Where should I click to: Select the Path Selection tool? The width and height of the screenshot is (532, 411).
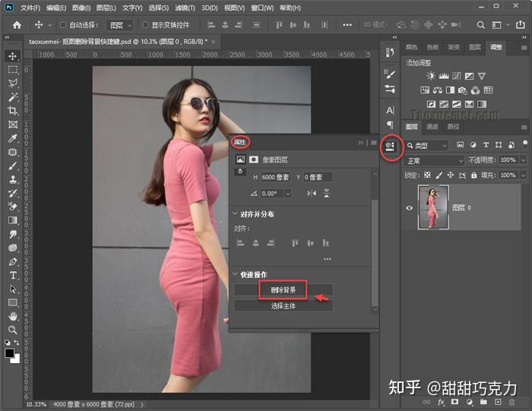click(x=13, y=289)
